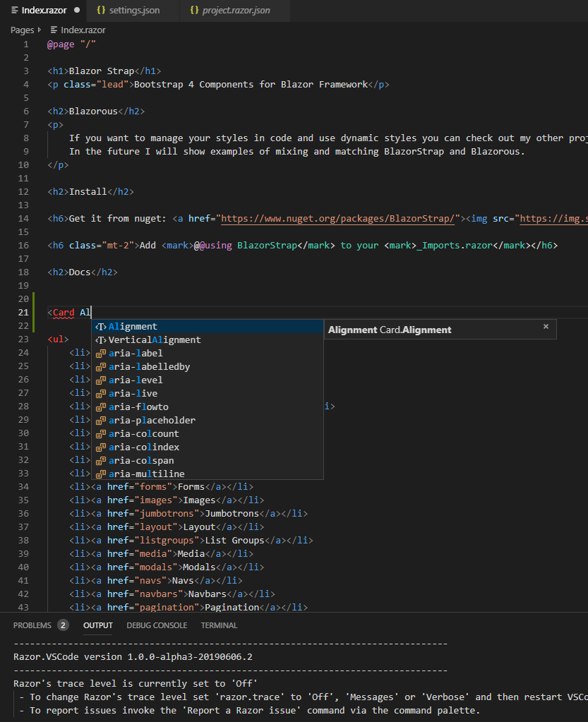Select Alignment suggestion in autocomplete list
Image resolution: width=588 pixels, height=722 pixels.
(x=208, y=327)
